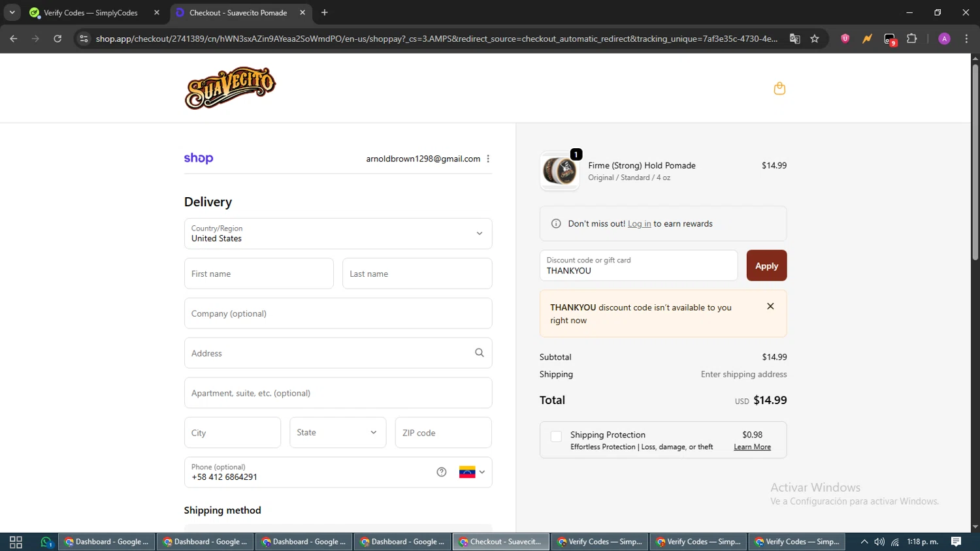This screenshot has height=551, width=980.
Task: Click the shop logo link
Action: pyautogui.click(x=199, y=158)
